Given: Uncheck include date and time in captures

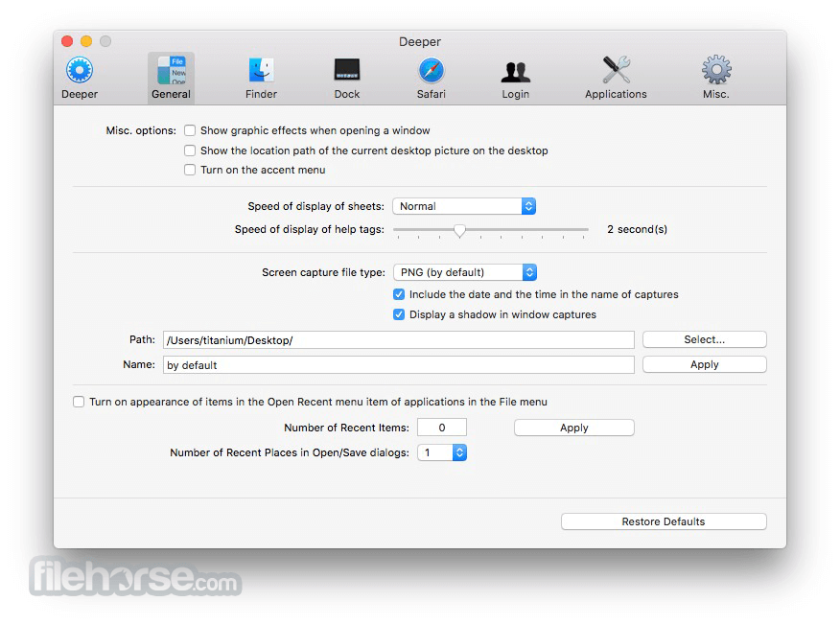Looking at the screenshot, I should [x=399, y=294].
